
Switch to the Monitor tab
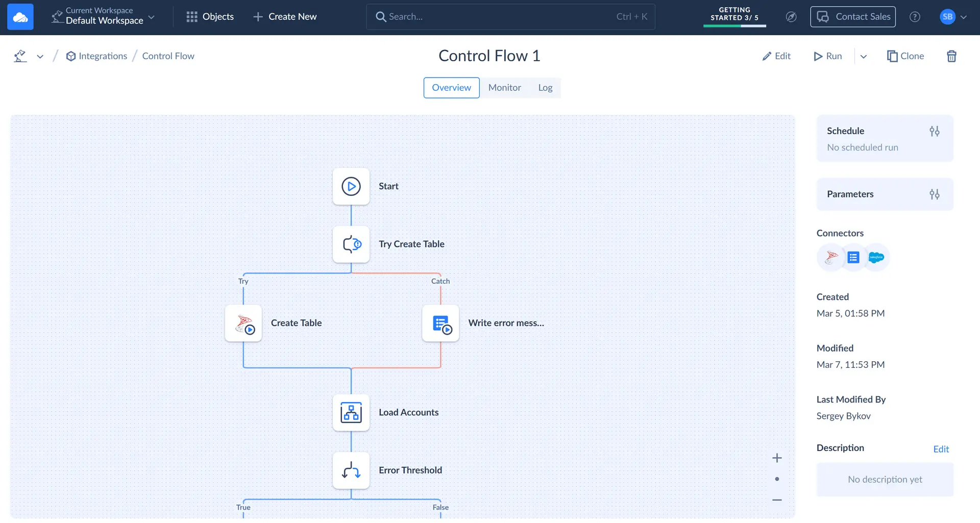[504, 88]
